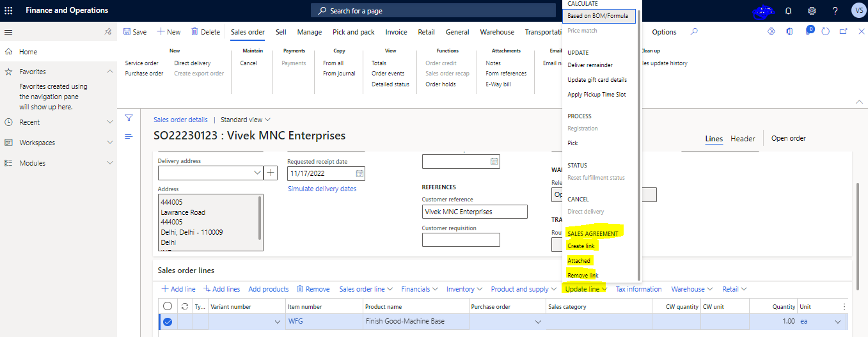Open the settings gear icon
The height and width of the screenshot is (337, 868).
pyautogui.click(x=812, y=11)
